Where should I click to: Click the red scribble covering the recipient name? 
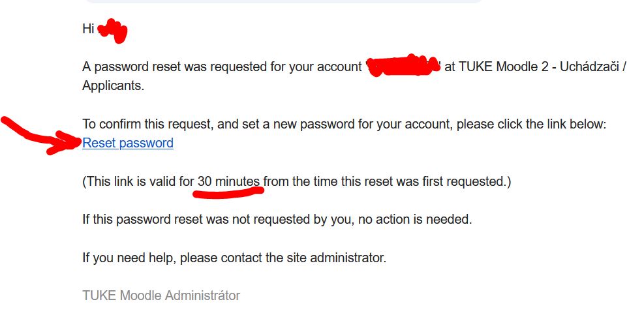[114, 31]
